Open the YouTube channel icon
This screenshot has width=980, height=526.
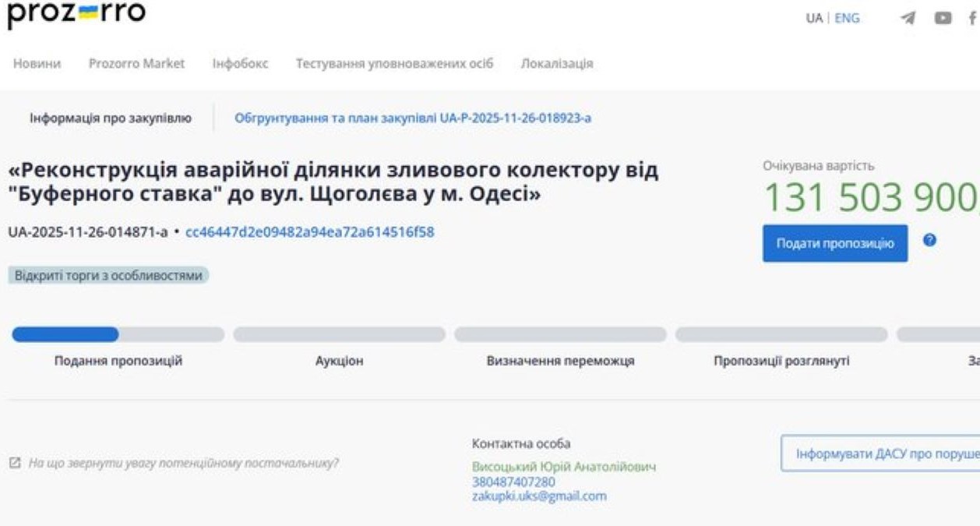coord(943,18)
